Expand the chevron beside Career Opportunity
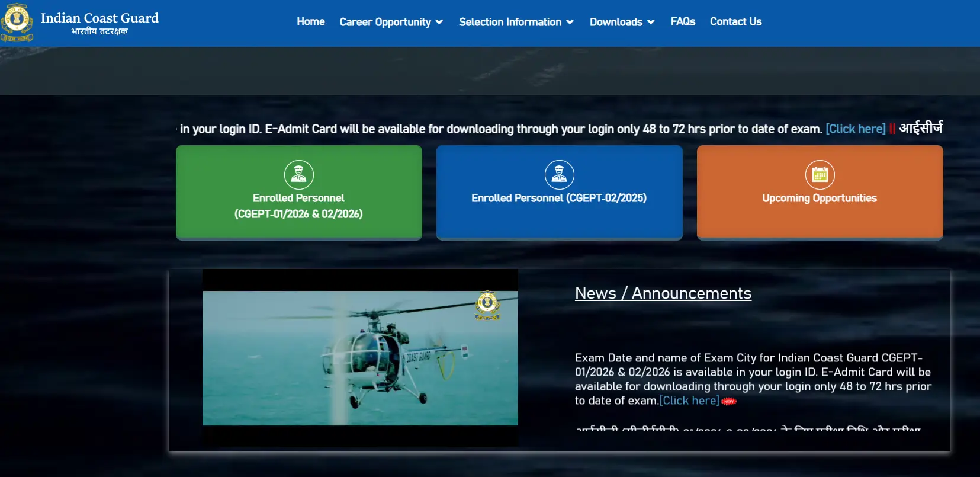Screen dimensions: 980x477 tap(439, 22)
